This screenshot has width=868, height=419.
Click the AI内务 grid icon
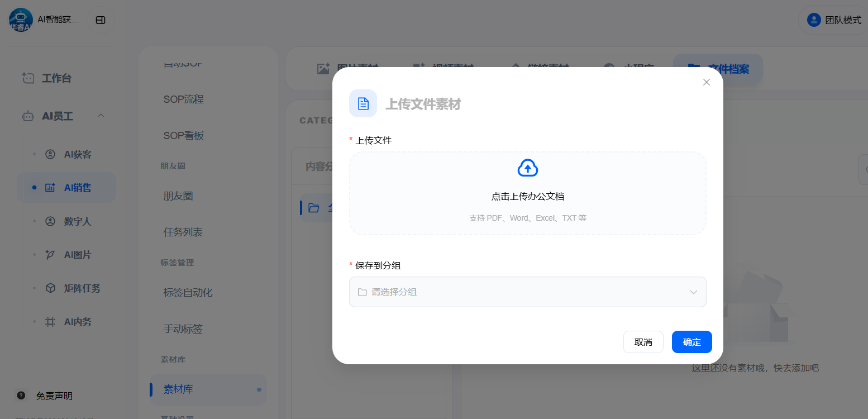(x=50, y=322)
